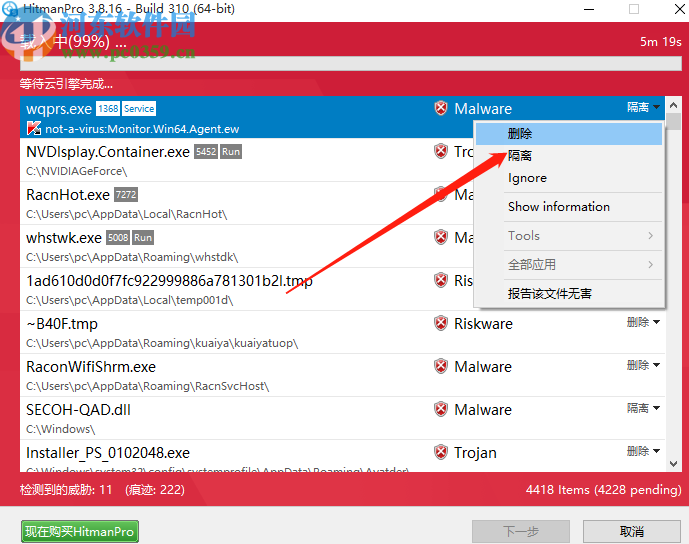Click the 7272 badge on RacnHot.exe
Screen dimensions: 689x544
tap(126, 195)
